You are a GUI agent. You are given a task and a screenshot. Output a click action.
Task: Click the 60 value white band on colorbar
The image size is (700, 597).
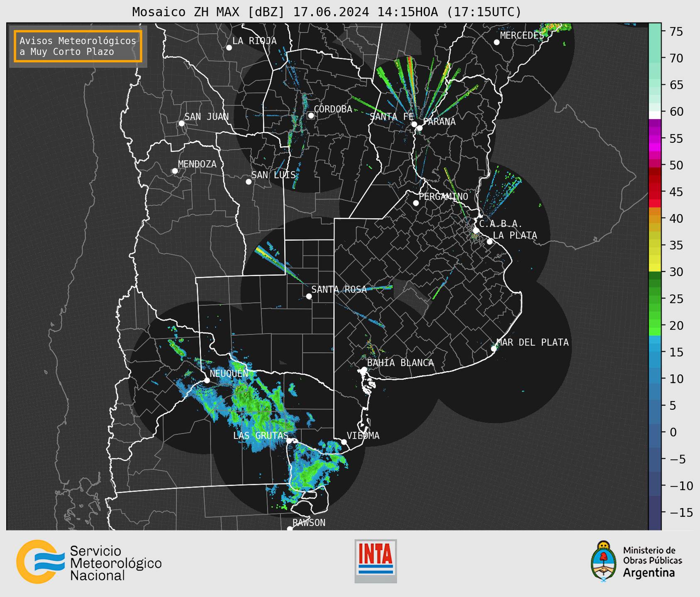click(655, 115)
